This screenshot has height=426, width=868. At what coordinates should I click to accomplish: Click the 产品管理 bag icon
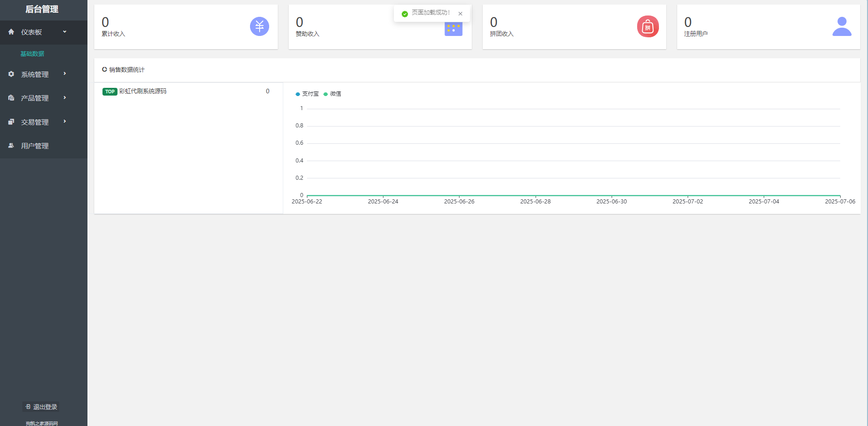click(11, 98)
